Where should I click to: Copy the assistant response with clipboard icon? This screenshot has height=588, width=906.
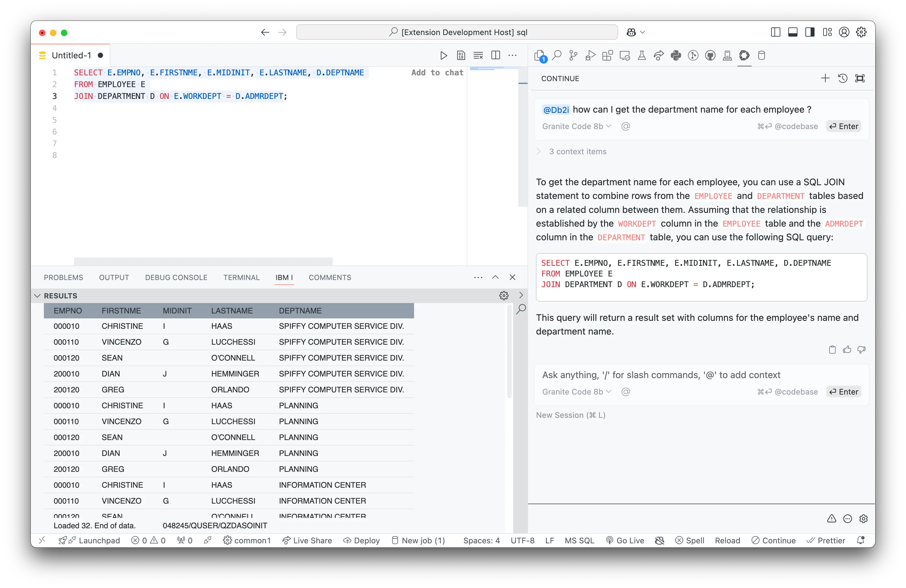(833, 350)
